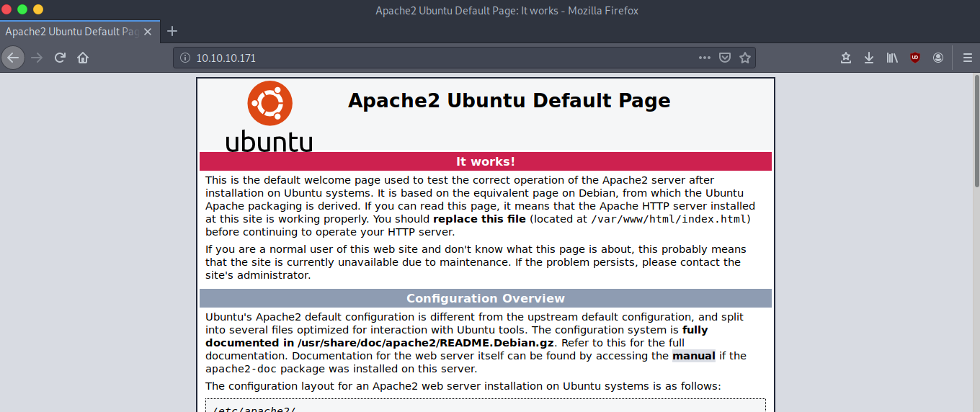Open the Firefox account avatar icon

tap(938, 58)
